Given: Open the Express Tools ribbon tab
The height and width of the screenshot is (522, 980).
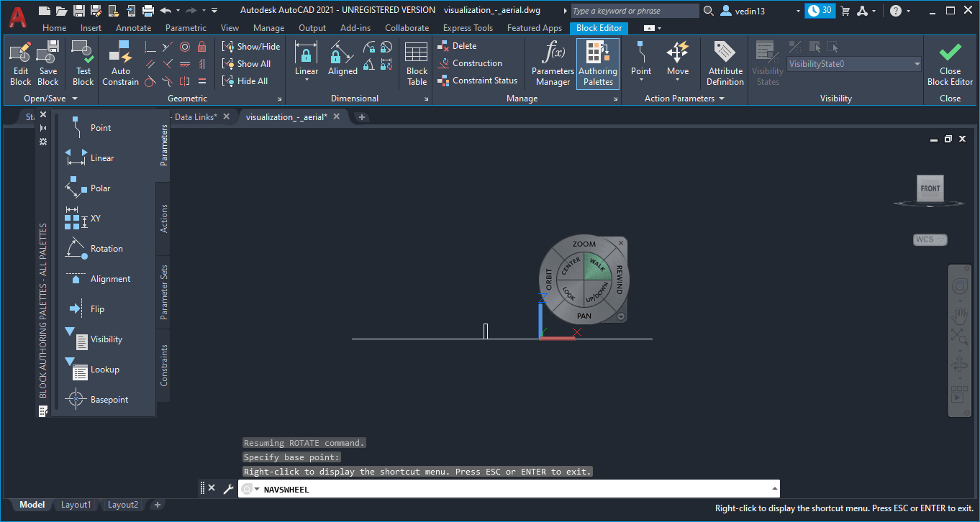Looking at the screenshot, I should point(468,28).
